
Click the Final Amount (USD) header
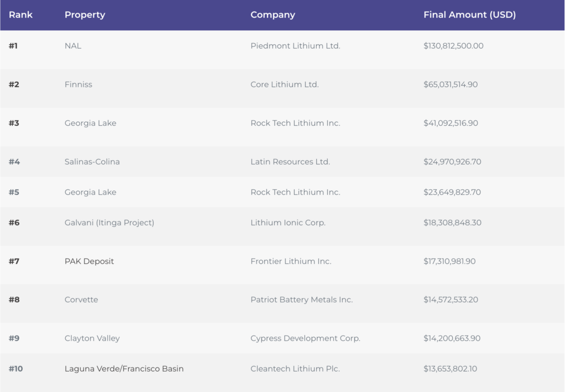click(469, 15)
